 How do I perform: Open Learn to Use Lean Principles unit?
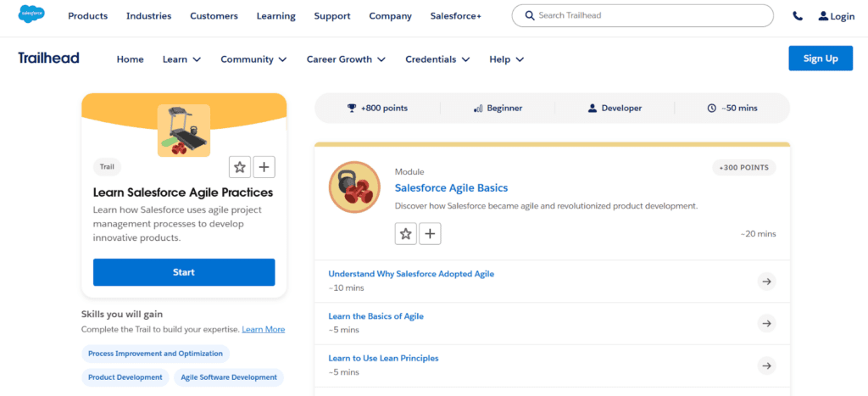pos(383,359)
